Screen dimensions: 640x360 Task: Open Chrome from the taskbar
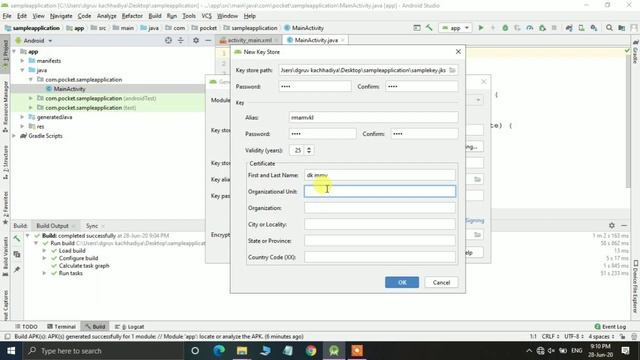tap(311, 351)
